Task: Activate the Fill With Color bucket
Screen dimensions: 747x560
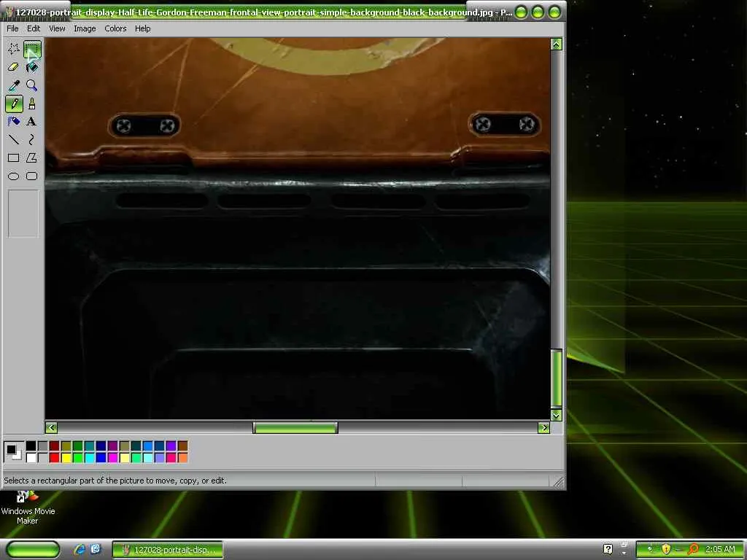Action: click(32, 67)
